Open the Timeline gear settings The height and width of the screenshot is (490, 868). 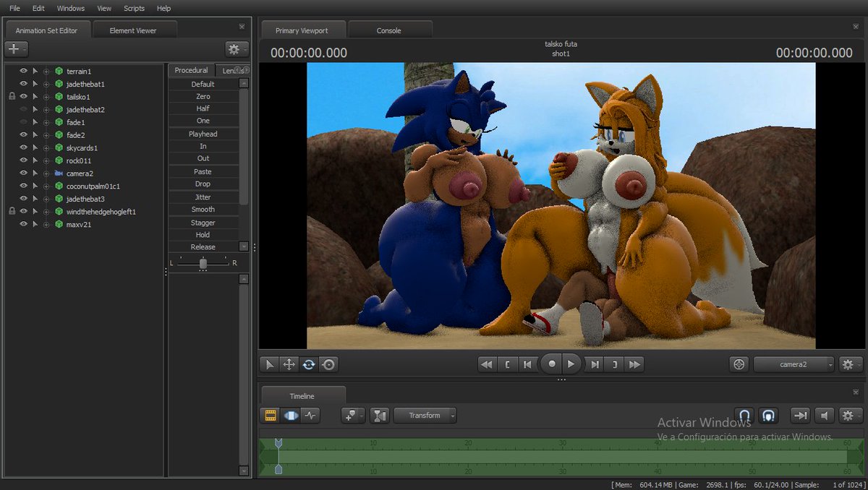pyautogui.click(x=850, y=416)
